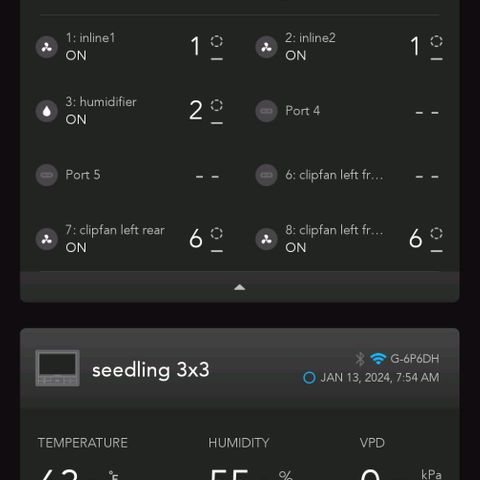Tap the blue sync circle by date
Screen dimensions: 480x480
(309, 378)
